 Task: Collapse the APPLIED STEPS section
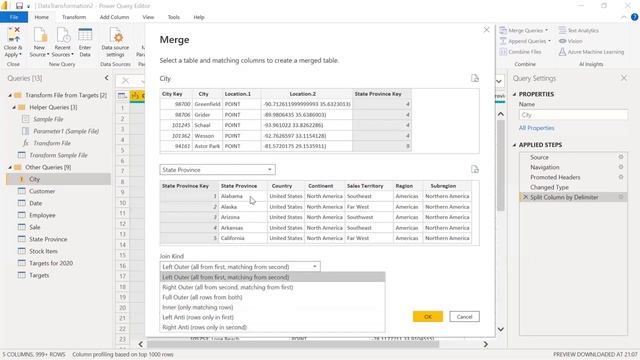pos(514,145)
